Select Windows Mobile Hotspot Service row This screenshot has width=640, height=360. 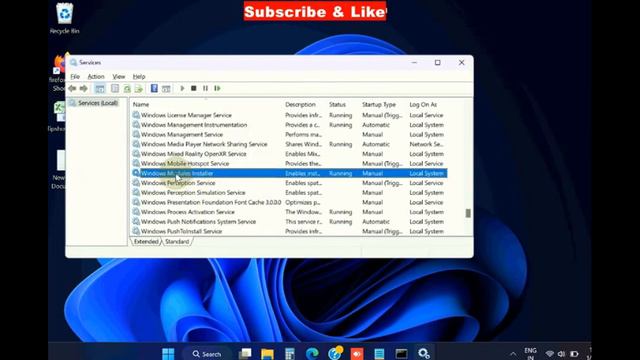[289, 164]
